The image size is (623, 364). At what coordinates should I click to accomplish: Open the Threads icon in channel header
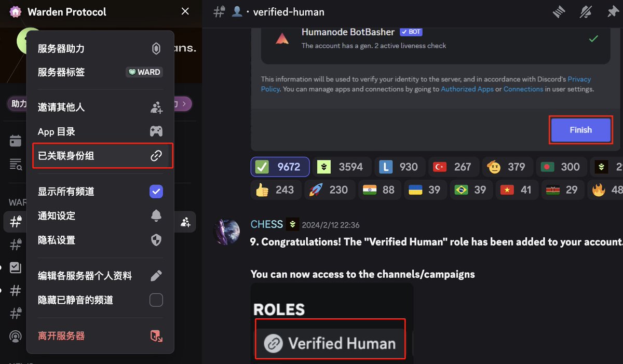pyautogui.click(x=559, y=12)
